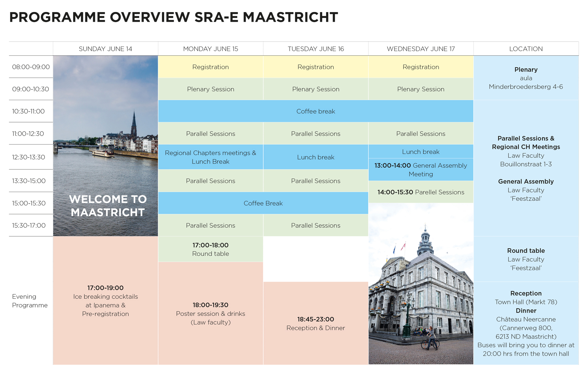Click the 18:45-23:00 Reception & Dinner cell
588x374 pixels.
pyautogui.click(x=316, y=323)
